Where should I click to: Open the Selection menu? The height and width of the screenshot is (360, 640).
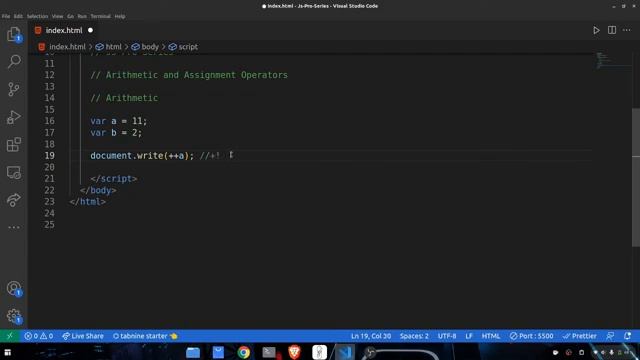coord(37,16)
